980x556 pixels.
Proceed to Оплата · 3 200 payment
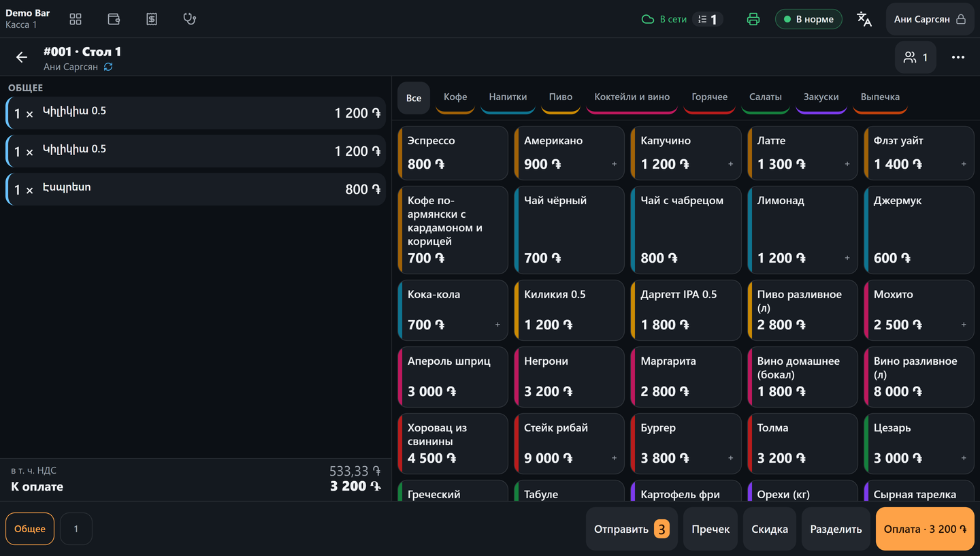click(x=925, y=529)
